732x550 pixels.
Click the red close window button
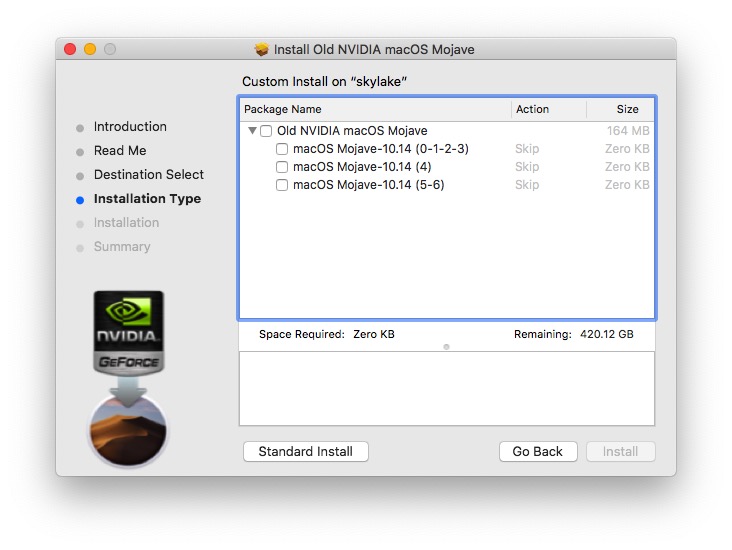click(70, 49)
